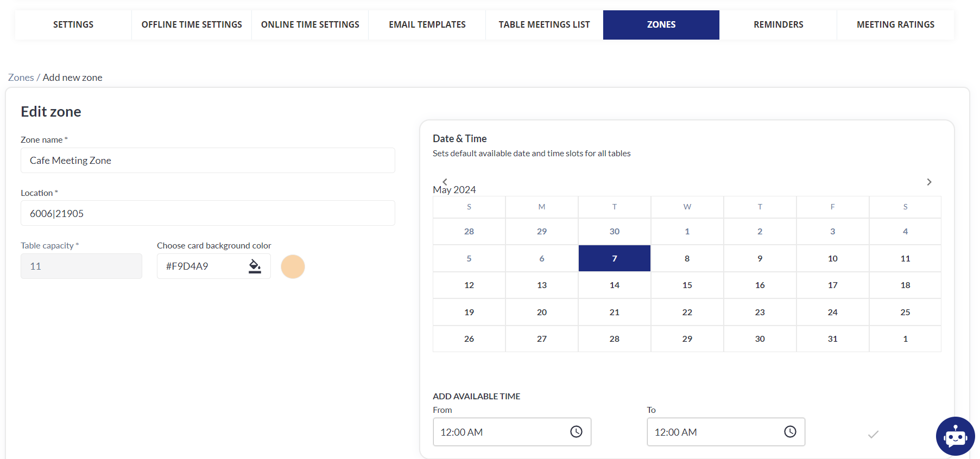Switch to the Reminders tab
Viewport: 980px width, 459px height.
point(778,24)
